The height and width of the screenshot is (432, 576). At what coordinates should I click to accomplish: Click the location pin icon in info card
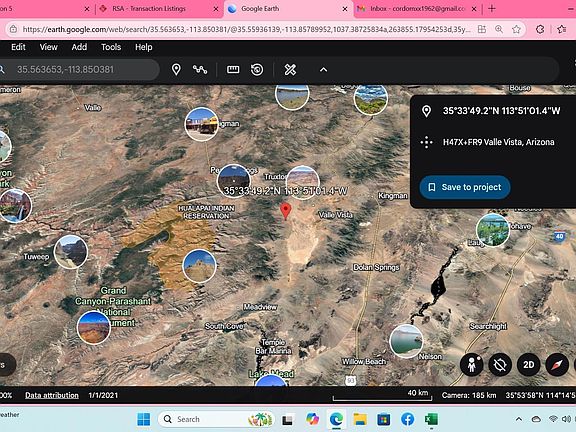(426, 111)
